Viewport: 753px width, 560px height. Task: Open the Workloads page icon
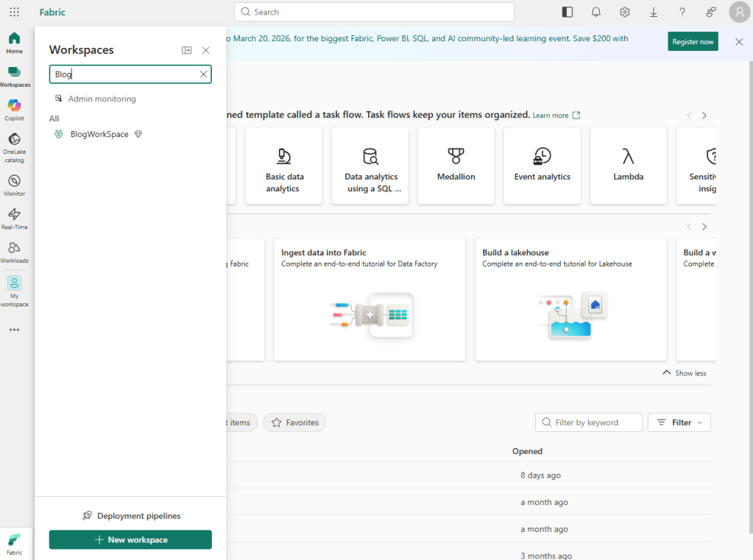[x=14, y=252]
